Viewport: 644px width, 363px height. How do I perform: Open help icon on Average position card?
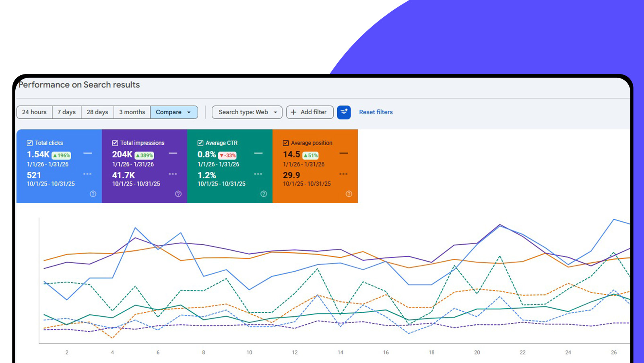349,194
